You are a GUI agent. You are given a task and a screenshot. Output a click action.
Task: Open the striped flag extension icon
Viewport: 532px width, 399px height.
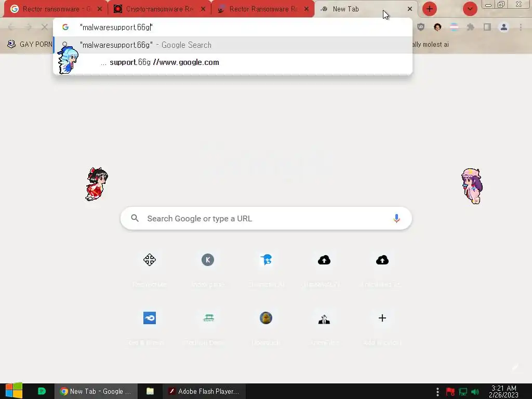(x=454, y=27)
